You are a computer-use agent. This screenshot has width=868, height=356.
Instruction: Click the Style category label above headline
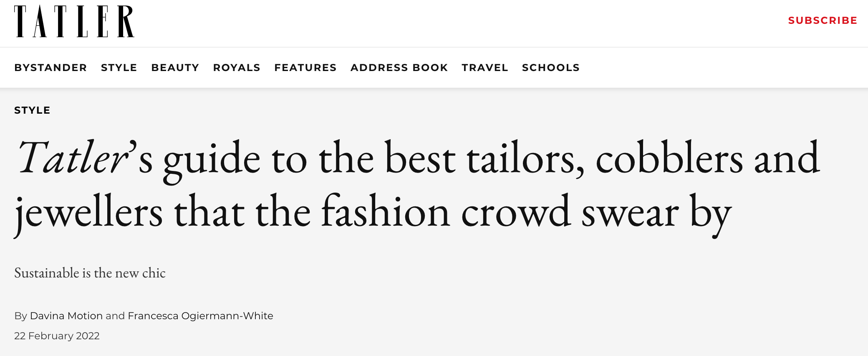coord(32,110)
